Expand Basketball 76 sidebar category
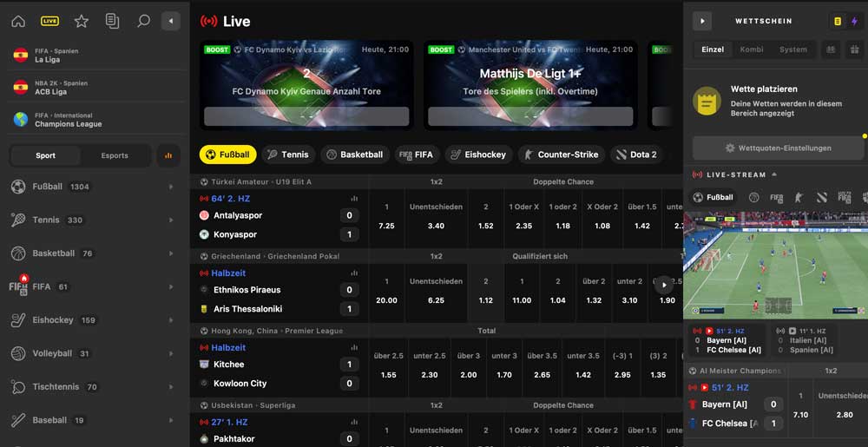The height and width of the screenshot is (447, 868). pyautogui.click(x=94, y=253)
